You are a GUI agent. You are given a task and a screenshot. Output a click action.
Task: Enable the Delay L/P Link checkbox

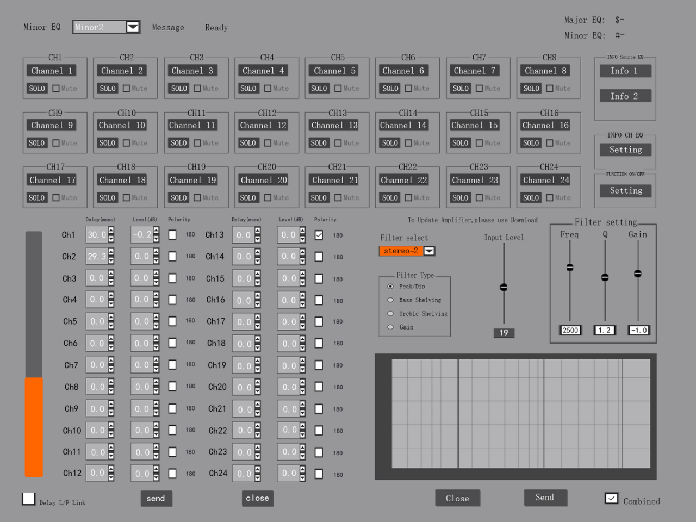point(28,499)
